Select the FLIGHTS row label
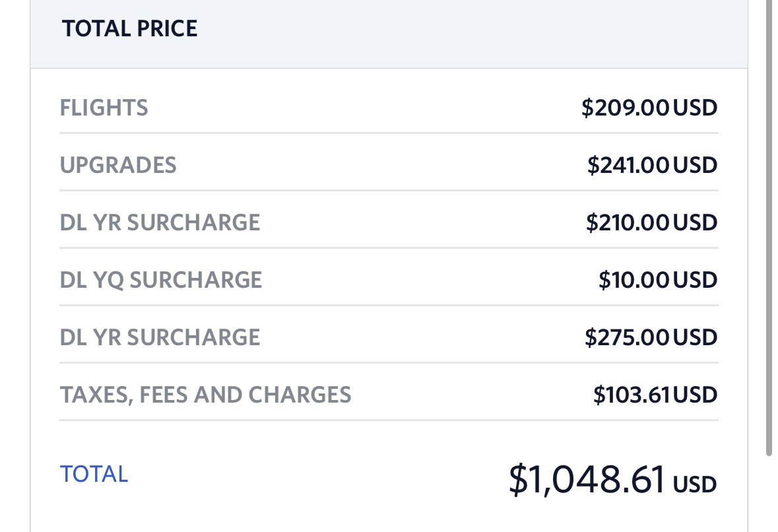Viewport: 778px width, 532px height. point(104,108)
